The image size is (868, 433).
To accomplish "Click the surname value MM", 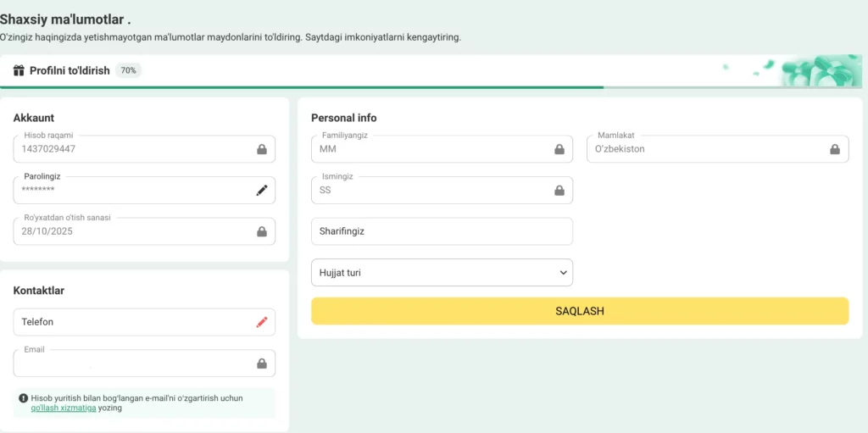I will [x=328, y=149].
